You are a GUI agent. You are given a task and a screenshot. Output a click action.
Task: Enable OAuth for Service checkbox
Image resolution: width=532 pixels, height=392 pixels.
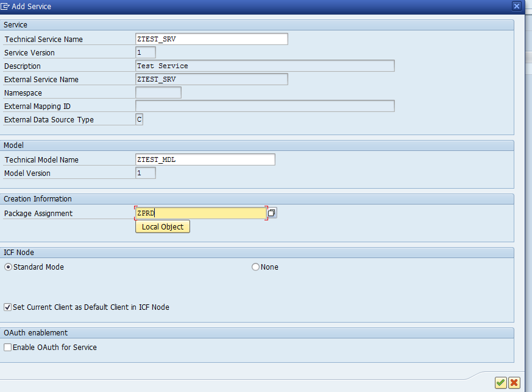tap(8, 348)
